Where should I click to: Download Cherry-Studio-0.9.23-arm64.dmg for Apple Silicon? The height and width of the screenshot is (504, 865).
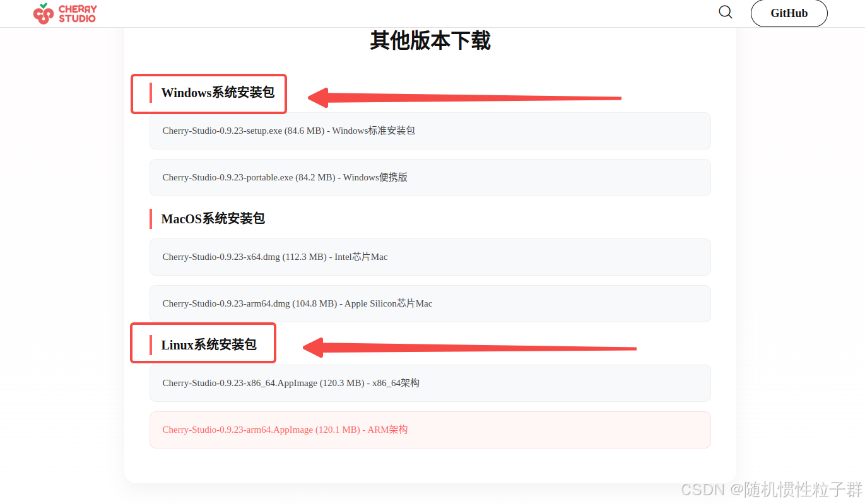(x=430, y=303)
